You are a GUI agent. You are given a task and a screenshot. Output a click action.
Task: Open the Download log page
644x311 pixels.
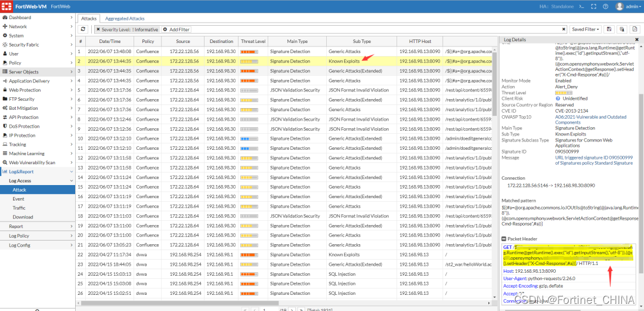pos(23,217)
